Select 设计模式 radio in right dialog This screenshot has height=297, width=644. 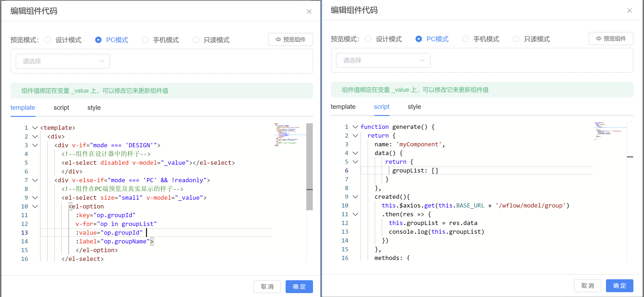point(368,39)
